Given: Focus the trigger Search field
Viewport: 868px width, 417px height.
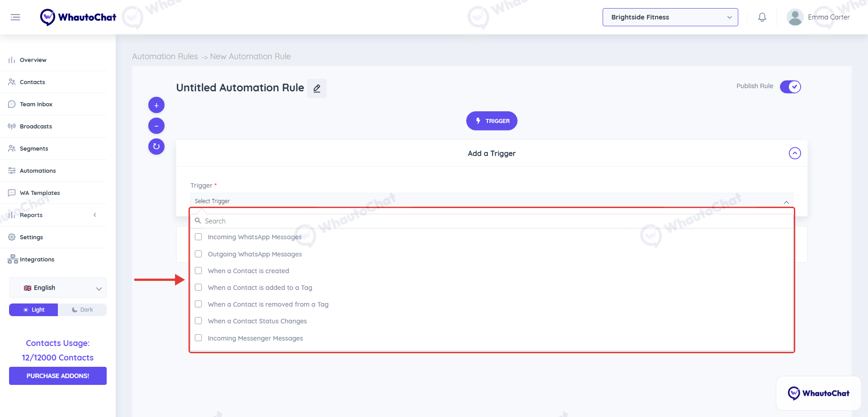Looking at the screenshot, I should pos(492,221).
